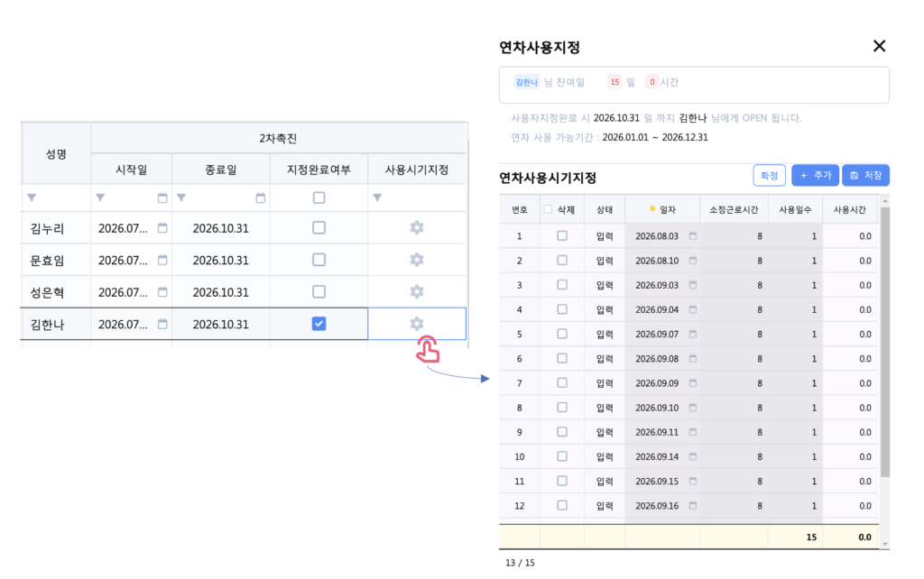The width and height of the screenshot is (924, 579).
Task: Open calendar icon for date 2026.08.03
Action: click(693, 236)
